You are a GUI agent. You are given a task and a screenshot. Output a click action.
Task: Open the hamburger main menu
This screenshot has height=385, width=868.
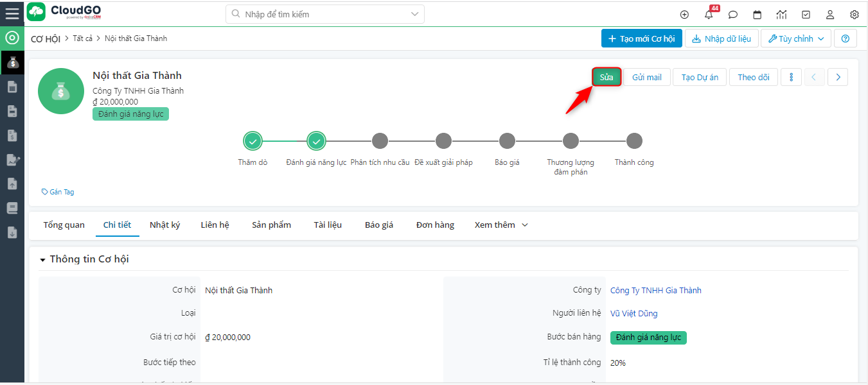12,13
